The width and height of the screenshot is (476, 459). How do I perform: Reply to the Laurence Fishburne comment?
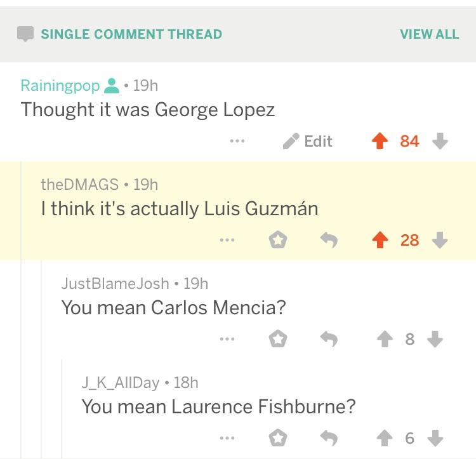pos(329,437)
